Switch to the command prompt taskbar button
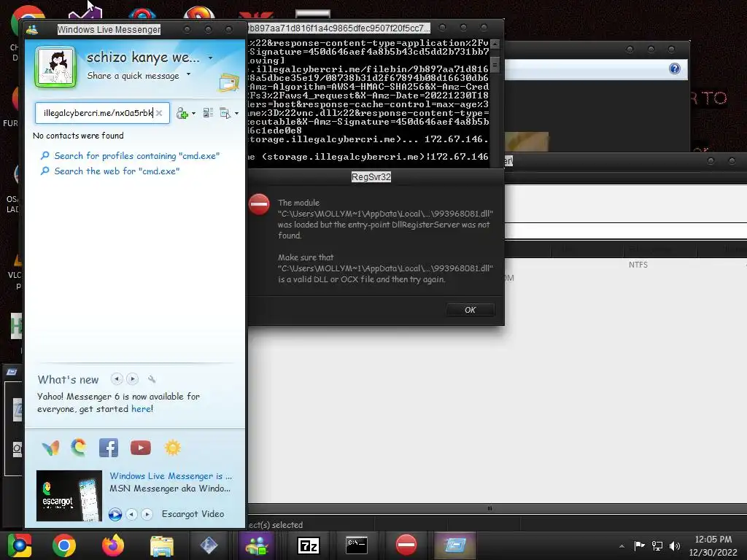This screenshot has height=560, width=747. click(356, 545)
